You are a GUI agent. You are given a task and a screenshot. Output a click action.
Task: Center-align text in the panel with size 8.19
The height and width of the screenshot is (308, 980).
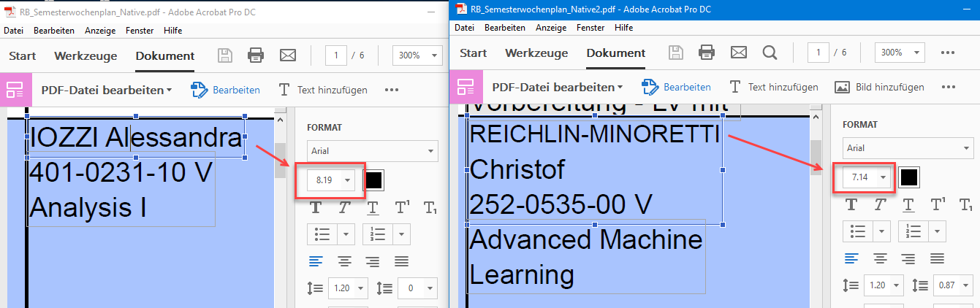[x=343, y=261]
